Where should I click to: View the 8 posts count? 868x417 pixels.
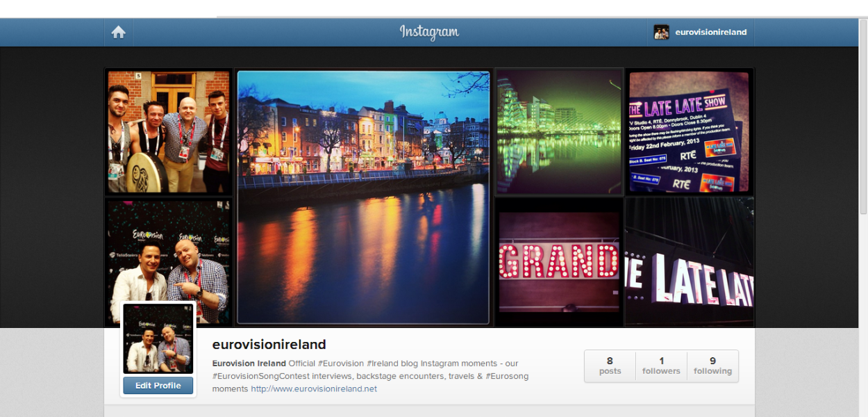tap(610, 366)
